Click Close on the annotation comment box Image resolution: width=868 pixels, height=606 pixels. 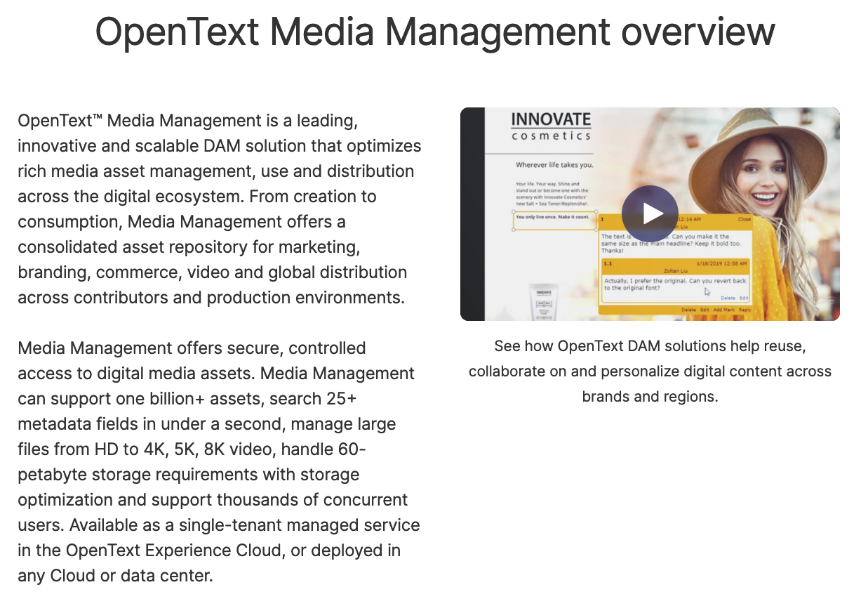(x=744, y=219)
